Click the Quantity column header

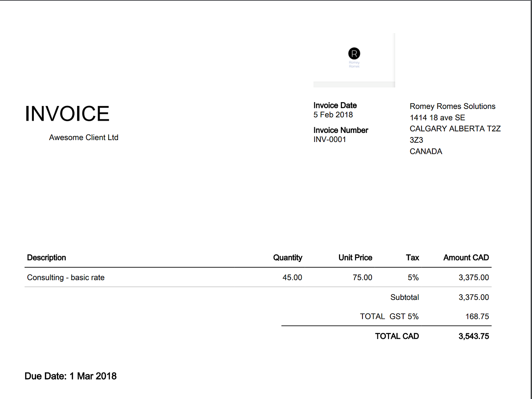pyautogui.click(x=288, y=258)
